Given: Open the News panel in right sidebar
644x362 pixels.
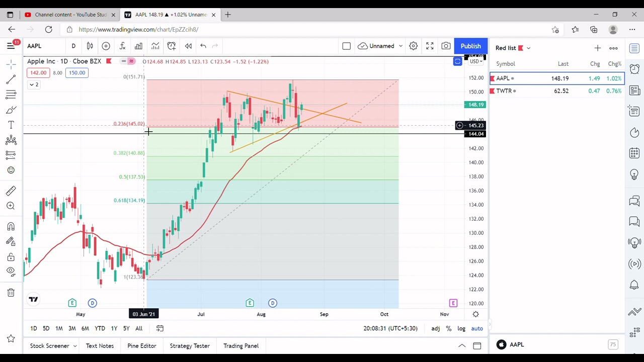Looking at the screenshot, I should coord(634,90).
